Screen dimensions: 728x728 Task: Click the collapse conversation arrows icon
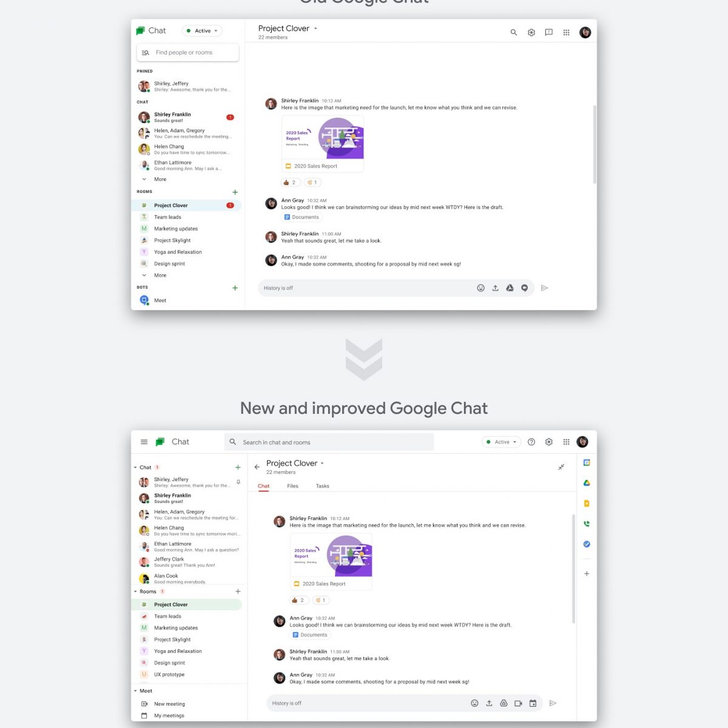pyautogui.click(x=561, y=467)
